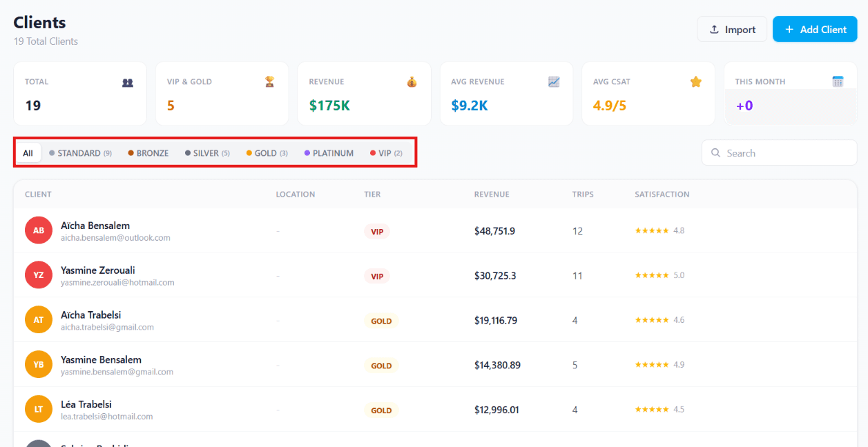Click the magnifier icon in the search box

(716, 153)
